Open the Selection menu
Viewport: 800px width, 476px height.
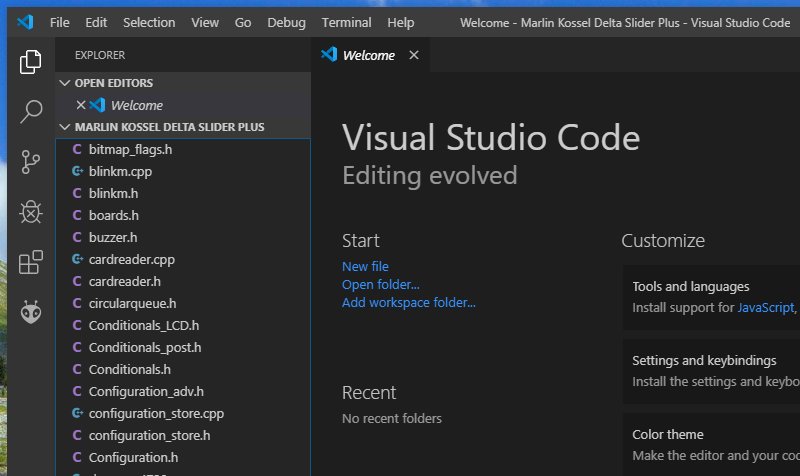click(149, 22)
